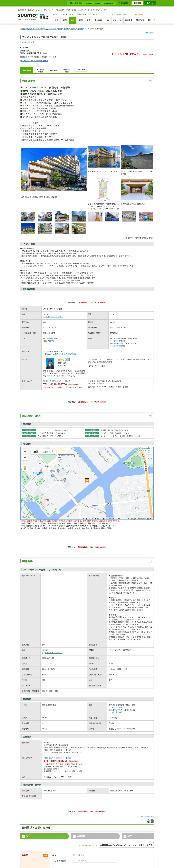
Task: Switch to the 取り扱い店舗 tab
Action: 67,70
